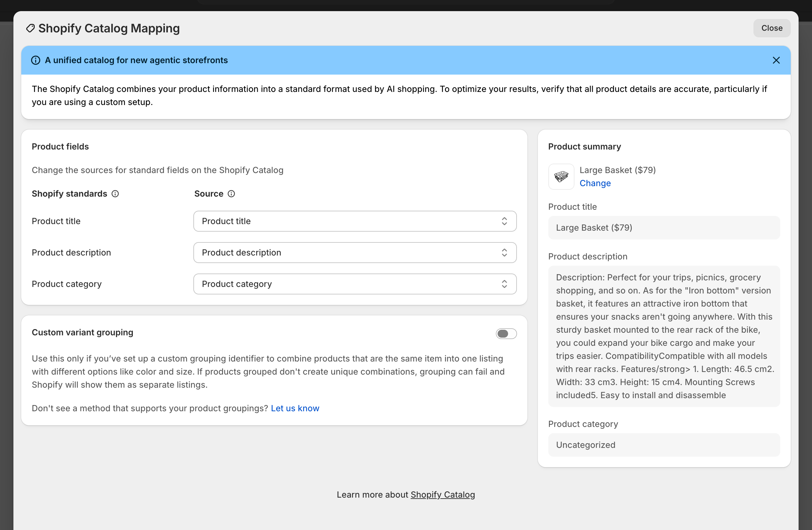Expand the Product category source dropdown
Image resolution: width=812 pixels, height=530 pixels.
355,284
